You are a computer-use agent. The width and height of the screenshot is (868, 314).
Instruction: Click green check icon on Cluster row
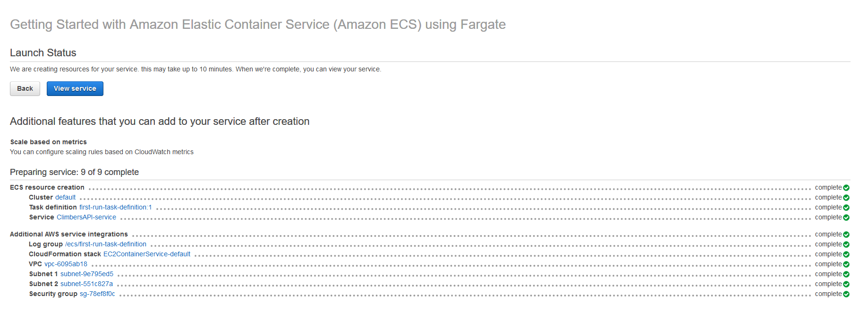[846, 198]
